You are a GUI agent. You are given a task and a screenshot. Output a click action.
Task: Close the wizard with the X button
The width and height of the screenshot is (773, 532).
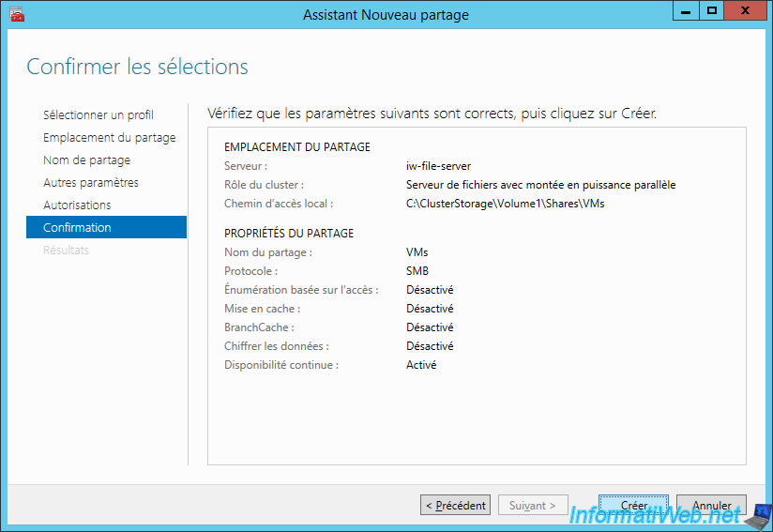pos(745,11)
